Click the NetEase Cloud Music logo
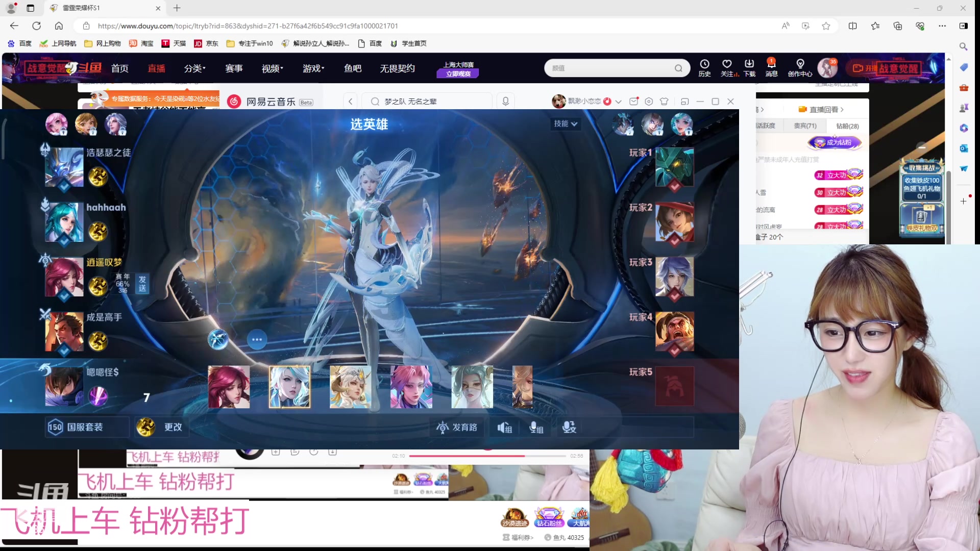 point(234,102)
